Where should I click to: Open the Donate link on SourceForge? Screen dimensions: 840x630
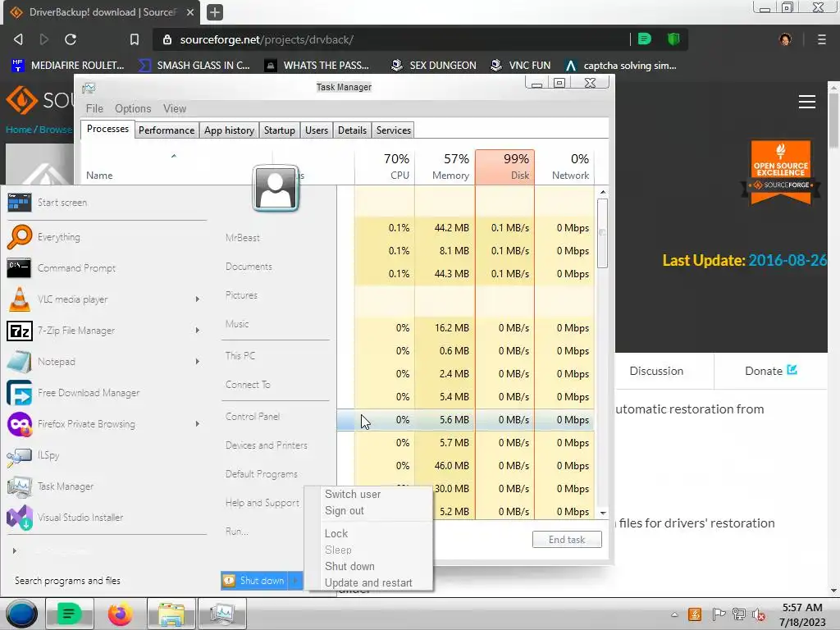[x=770, y=371]
